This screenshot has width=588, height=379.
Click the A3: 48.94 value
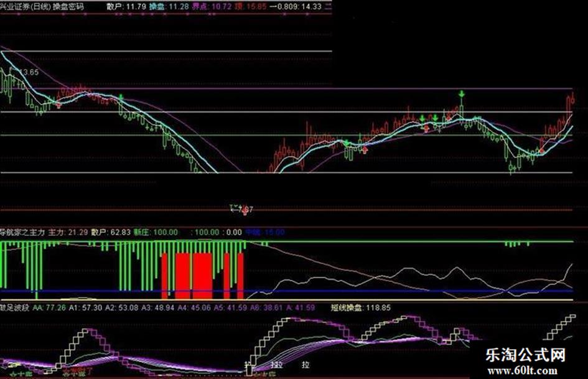(x=158, y=307)
